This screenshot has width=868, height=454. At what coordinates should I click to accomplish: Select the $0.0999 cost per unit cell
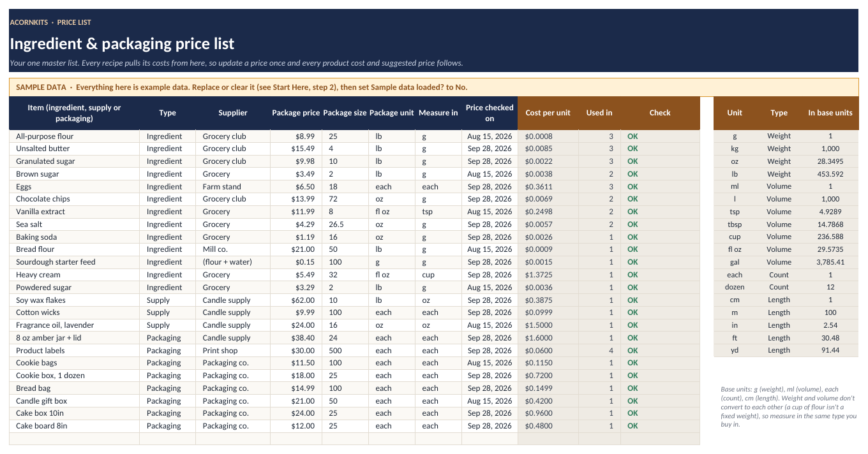pos(548,312)
